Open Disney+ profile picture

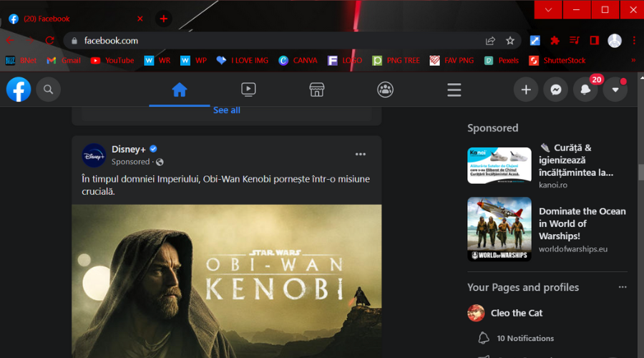point(94,155)
